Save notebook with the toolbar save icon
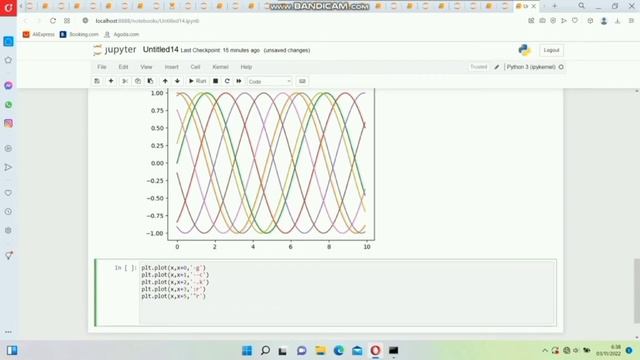 (x=97, y=81)
